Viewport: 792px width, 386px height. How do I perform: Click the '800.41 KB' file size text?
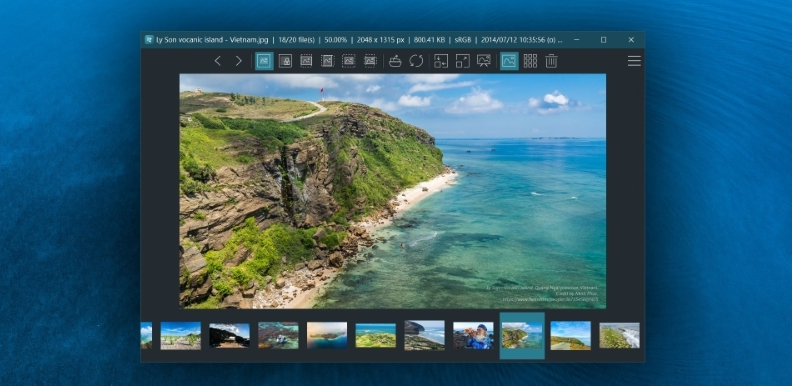pos(429,39)
